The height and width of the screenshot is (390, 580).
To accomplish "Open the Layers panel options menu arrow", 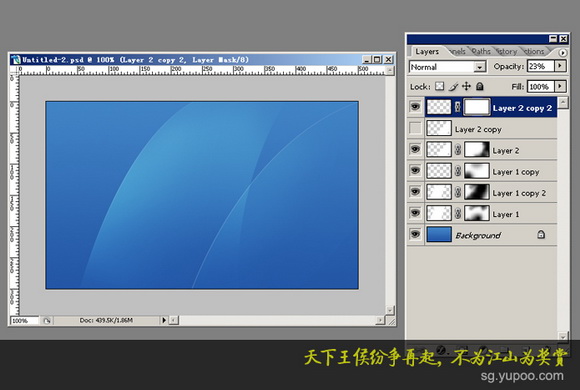I will click(562, 53).
